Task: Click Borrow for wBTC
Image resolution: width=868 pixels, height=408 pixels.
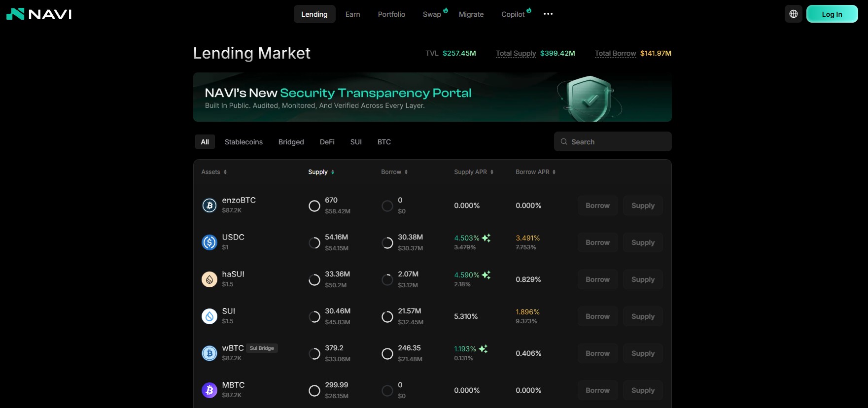Action: tap(598, 353)
